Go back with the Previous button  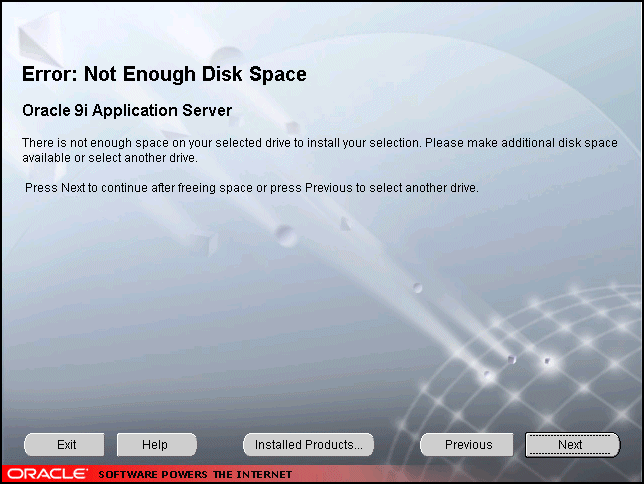[467, 445]
